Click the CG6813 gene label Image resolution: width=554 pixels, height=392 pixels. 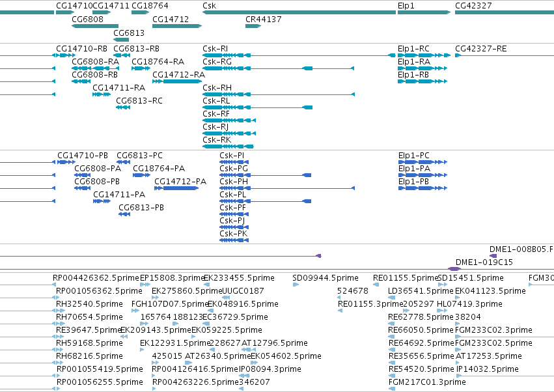point(129,33)
